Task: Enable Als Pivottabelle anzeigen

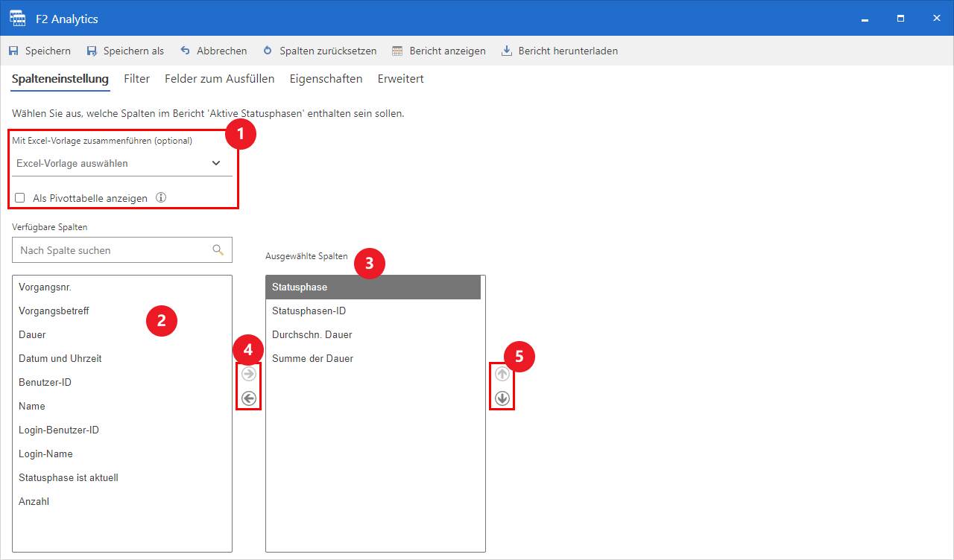Action: click(19, 197)
